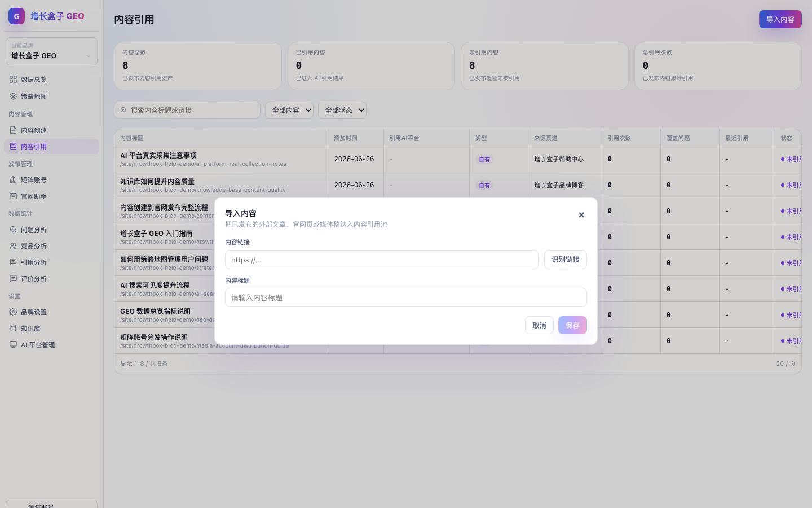812x508 pixels.
Task: Go to 策略地图 menu item
Action: 51,97
